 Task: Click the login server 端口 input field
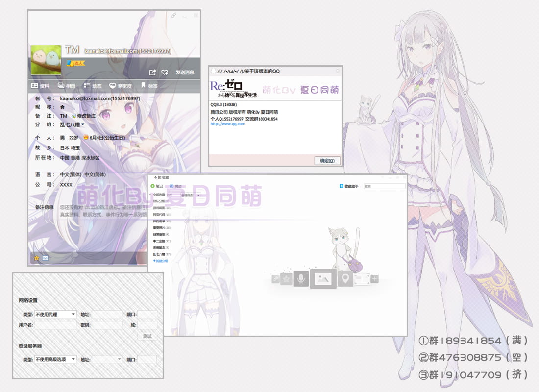[147, 359]
